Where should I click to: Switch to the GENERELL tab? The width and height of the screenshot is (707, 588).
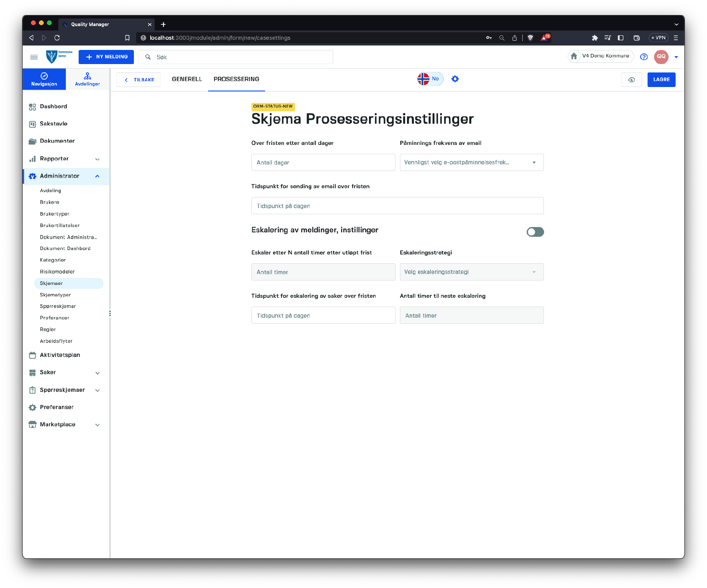point(187,79)
